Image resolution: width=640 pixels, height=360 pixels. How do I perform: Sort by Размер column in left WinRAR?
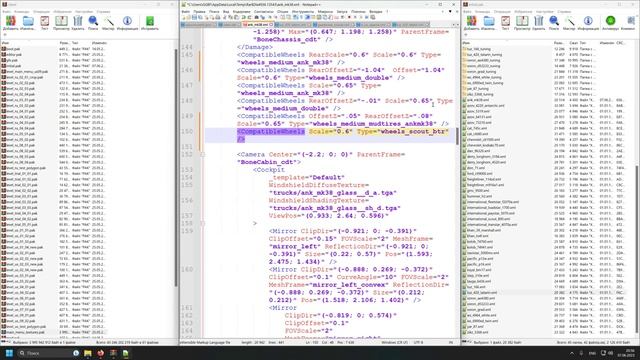(x=64, y=42)
